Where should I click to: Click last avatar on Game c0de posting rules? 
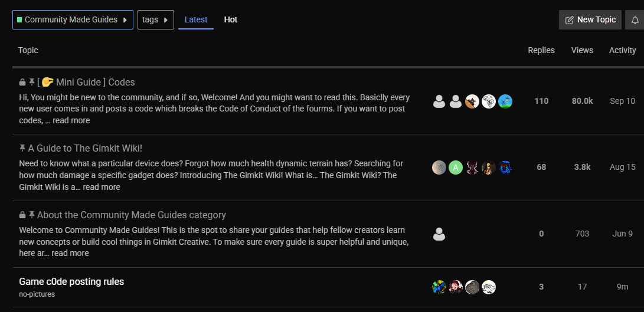pyautogui.click(x=488, y=287)
